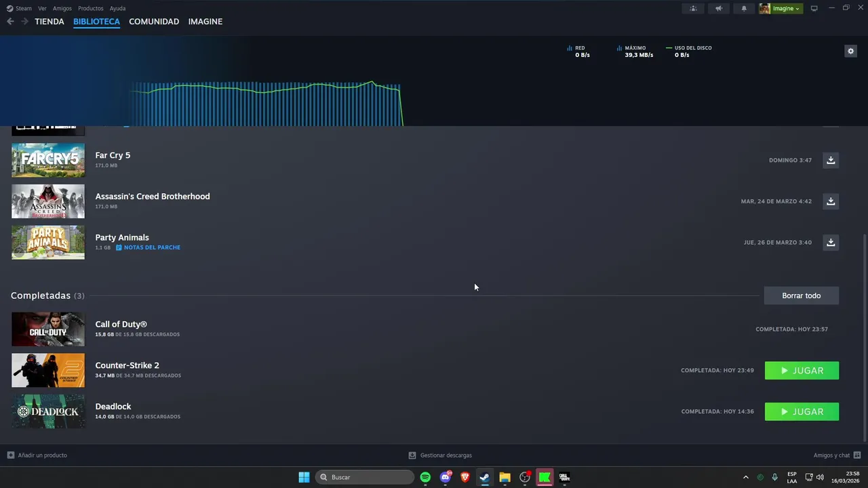
Task: Play Counter-Strike 2 with JUGAR button
Action: pos(802,371)
